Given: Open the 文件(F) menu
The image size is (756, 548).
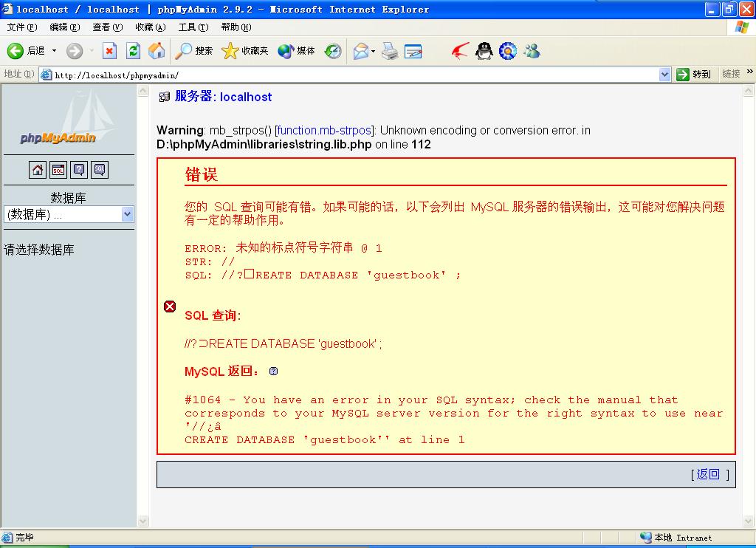Looking at the screenshot, I should [x=22, y=27].
